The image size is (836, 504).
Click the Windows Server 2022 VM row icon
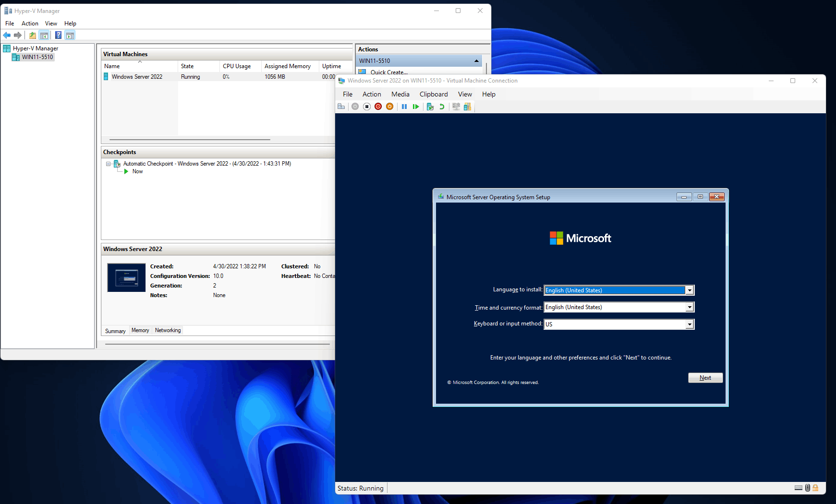[x=106, y=77]
